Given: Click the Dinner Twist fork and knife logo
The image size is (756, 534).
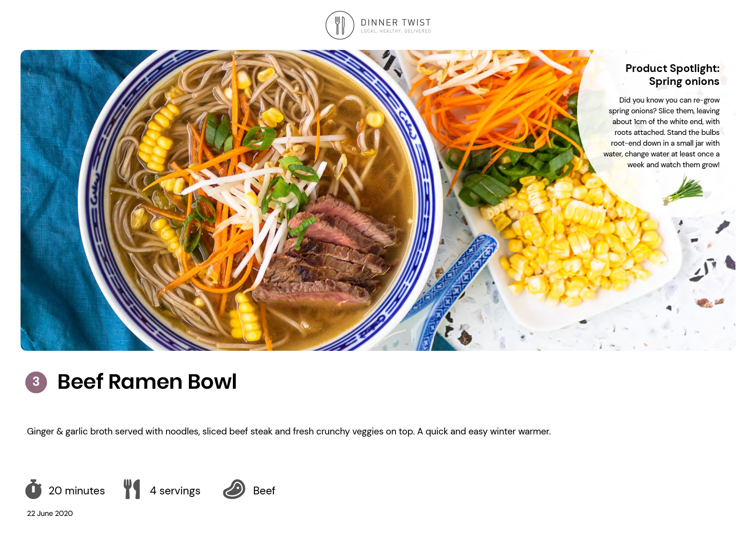Looking at the screenshot, I should tap(340, 25).
